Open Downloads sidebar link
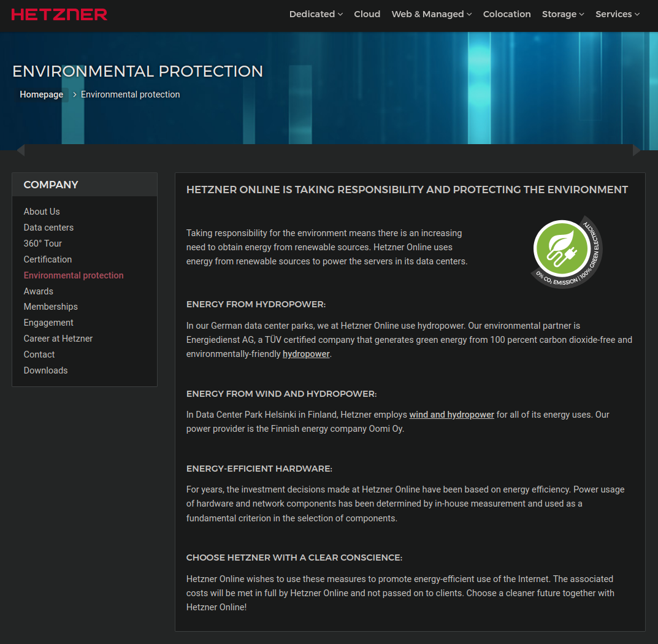The height and width of the screenshot is (644, 658). tap(46, 370)
